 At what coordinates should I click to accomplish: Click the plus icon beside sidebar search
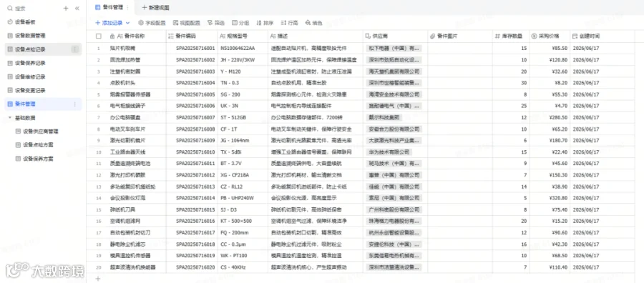66,8
